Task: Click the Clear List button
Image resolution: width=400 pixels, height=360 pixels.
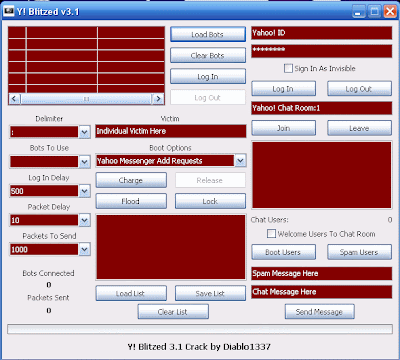Action: [x=173, y=312]
